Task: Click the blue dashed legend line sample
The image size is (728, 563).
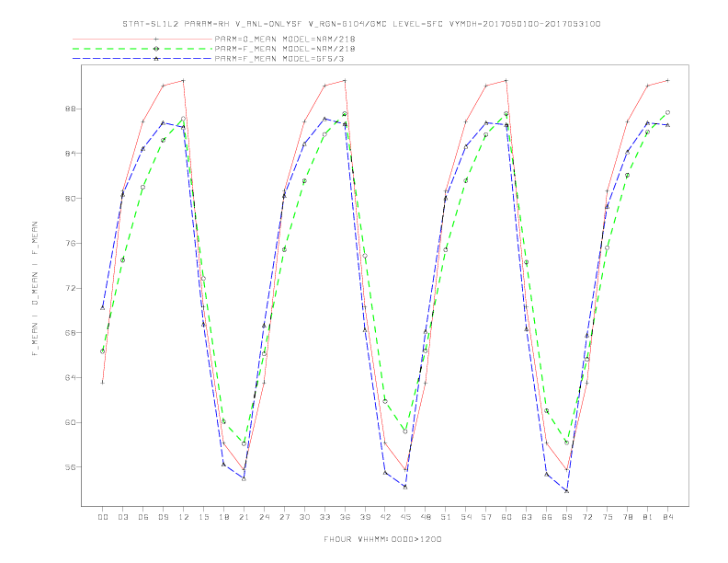Action: [x=142, y=59]
